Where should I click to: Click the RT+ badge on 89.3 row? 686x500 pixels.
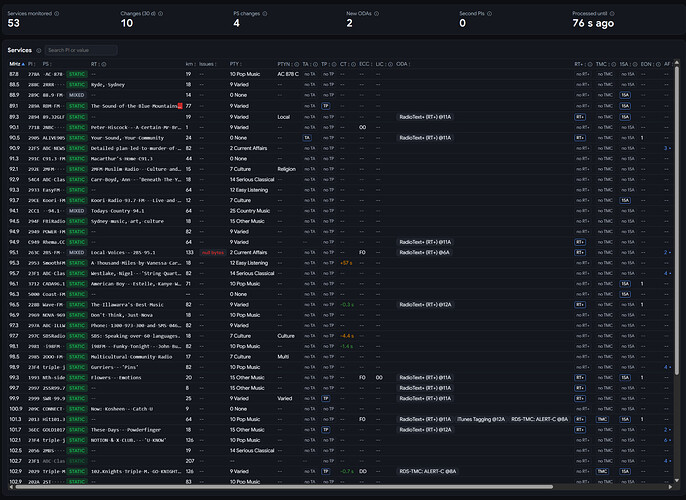coord(580,117)
